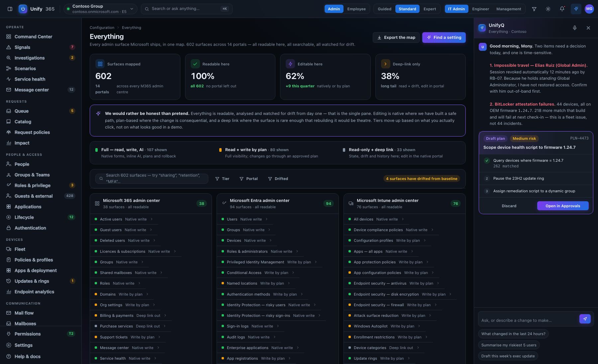Open the Contoso Group tenant dropdown
Image resolution: width=598 pixels, height=364 pixels.
(100, 9)
